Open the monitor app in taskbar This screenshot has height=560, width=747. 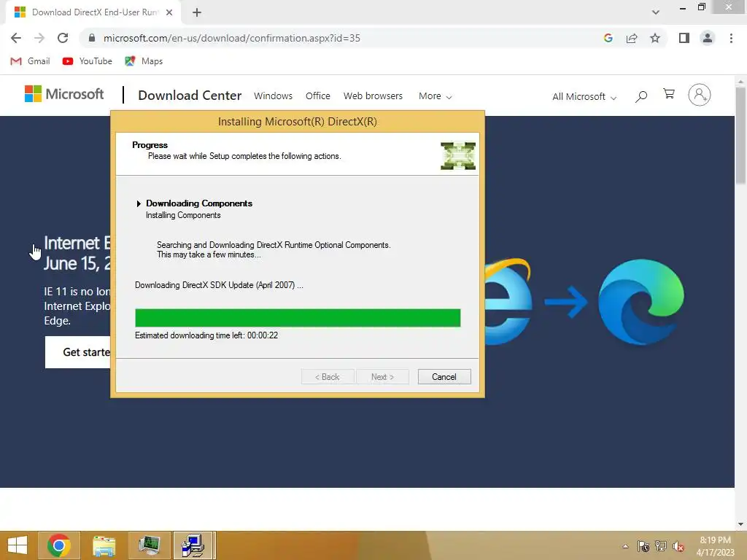tap(149, 545)
